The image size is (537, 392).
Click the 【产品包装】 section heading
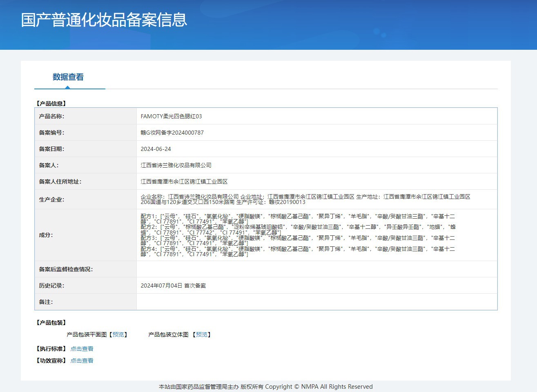pos(51,323)
